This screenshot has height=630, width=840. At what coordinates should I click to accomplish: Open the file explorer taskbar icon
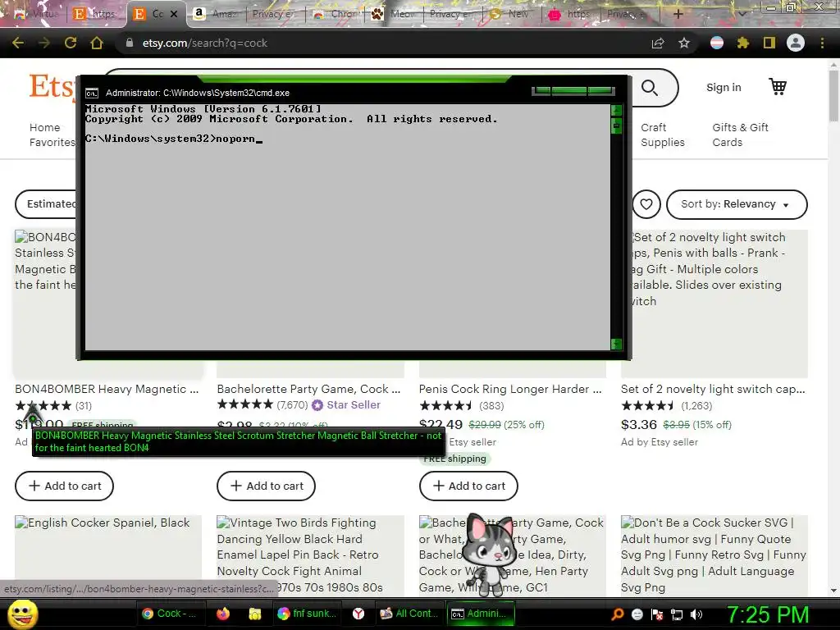(x=254, y=614)
